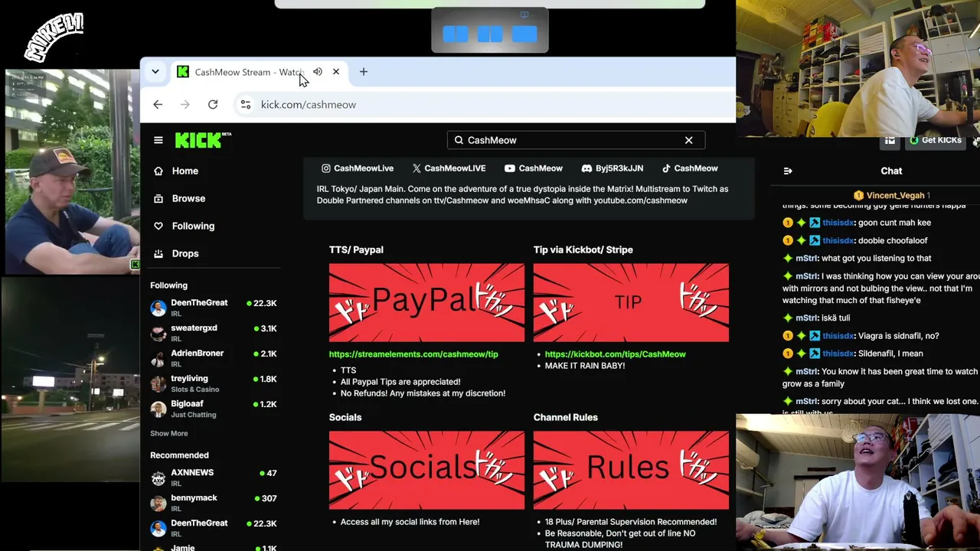Click the AXNNEWS avatar icon
The height and width of the screenshot is (551, 980).
pyautogui.click(x=158, y=478)
